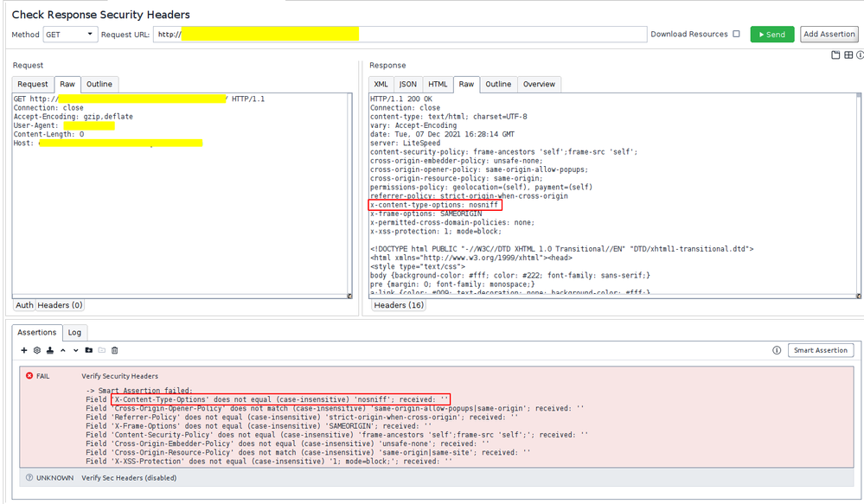Screen dimensions: 864x504
Task: Toggle the Download Resources checkbox
Action: point(736,35)
